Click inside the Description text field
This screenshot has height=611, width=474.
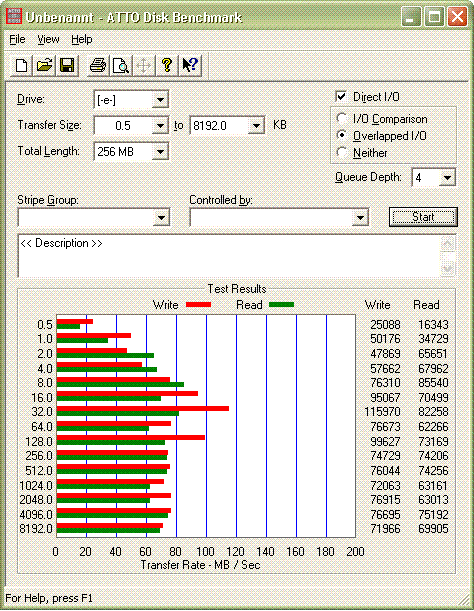(x=230, y=256)
